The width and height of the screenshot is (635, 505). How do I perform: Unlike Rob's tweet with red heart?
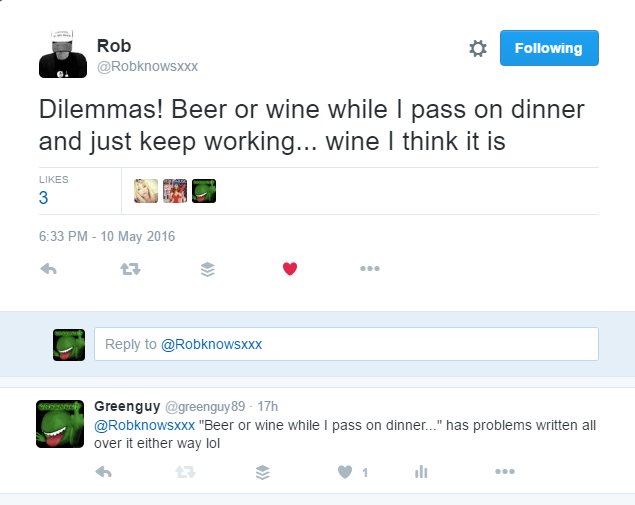click(290, 269)
